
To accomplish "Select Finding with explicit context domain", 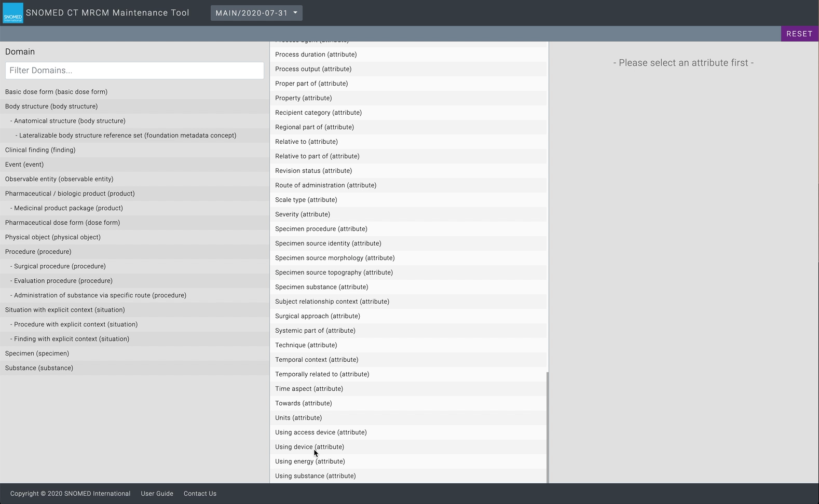I will coord(134,339).
